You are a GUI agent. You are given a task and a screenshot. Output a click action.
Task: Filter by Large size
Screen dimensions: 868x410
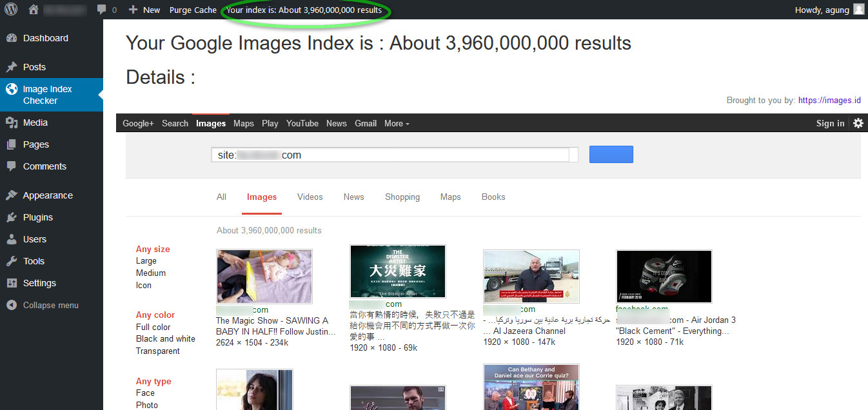[146, 260]
